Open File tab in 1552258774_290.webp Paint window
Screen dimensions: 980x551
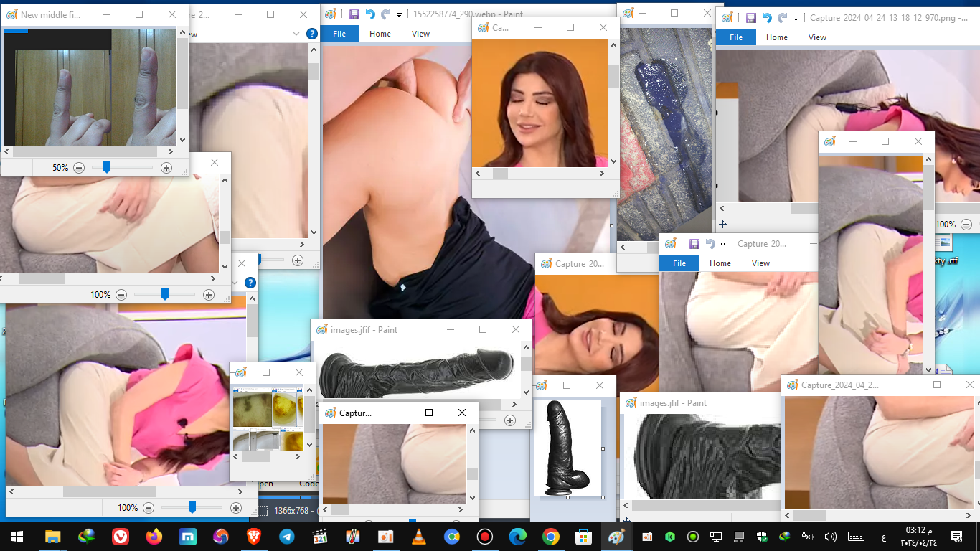pos(339,34)
